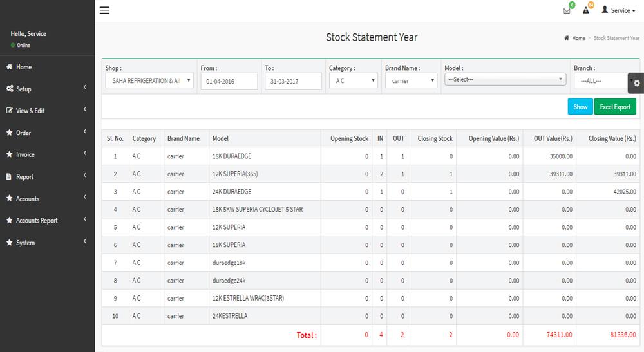The width and height of the screenshot is (644, 352).
Task: Click the breadcrumb home icon
Action: (566, 38)
